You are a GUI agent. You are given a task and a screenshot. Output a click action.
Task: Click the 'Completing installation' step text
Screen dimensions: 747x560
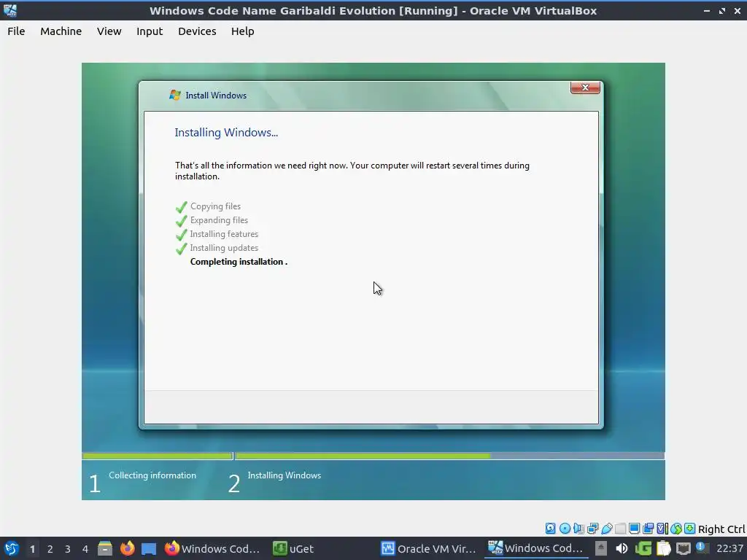(239, 262)
